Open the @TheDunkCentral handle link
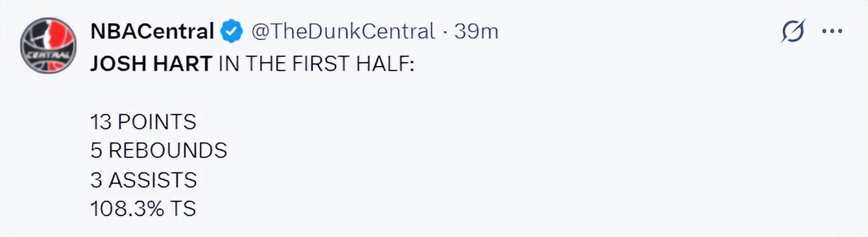 [x=343, y=30]
